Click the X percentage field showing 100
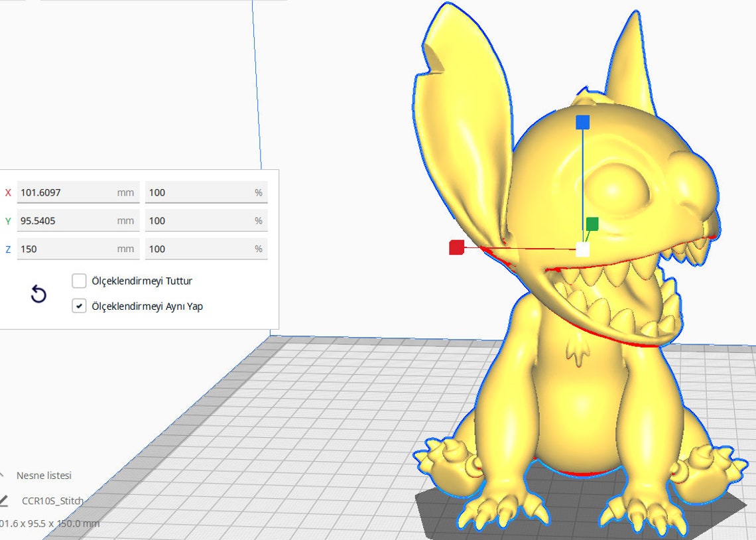This screenshot has width=756, height=540. 206,192
